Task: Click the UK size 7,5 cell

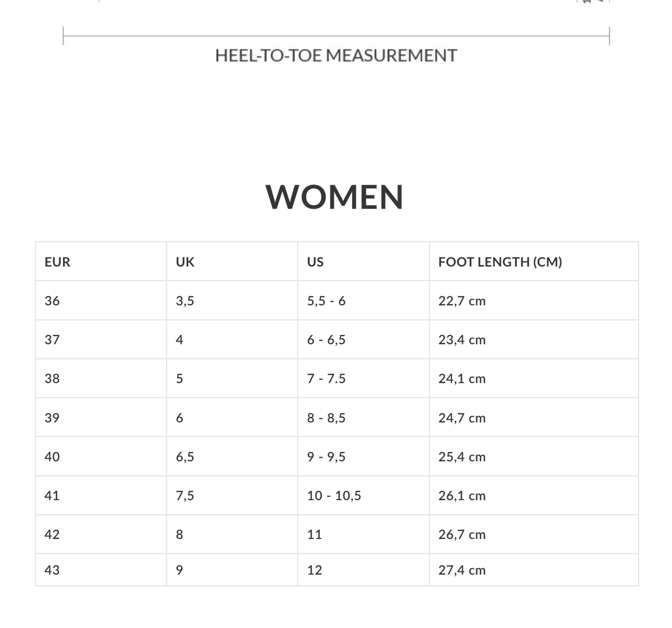Action: pos(232,495)
